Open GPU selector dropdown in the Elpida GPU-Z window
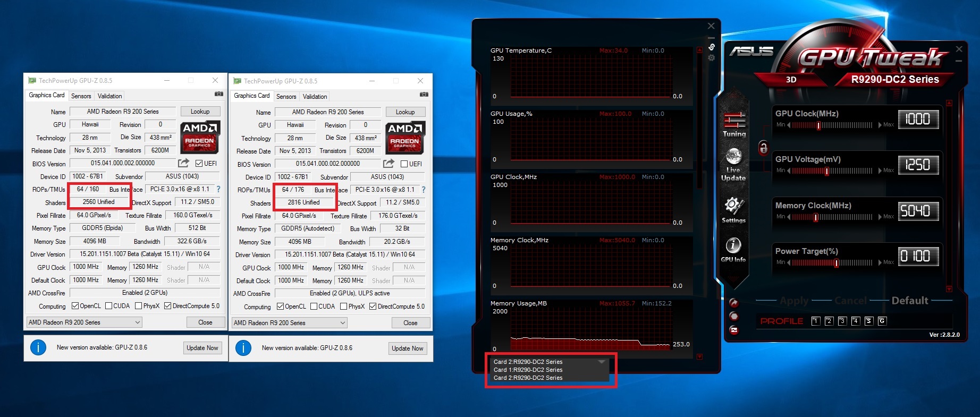 (85, 322)
